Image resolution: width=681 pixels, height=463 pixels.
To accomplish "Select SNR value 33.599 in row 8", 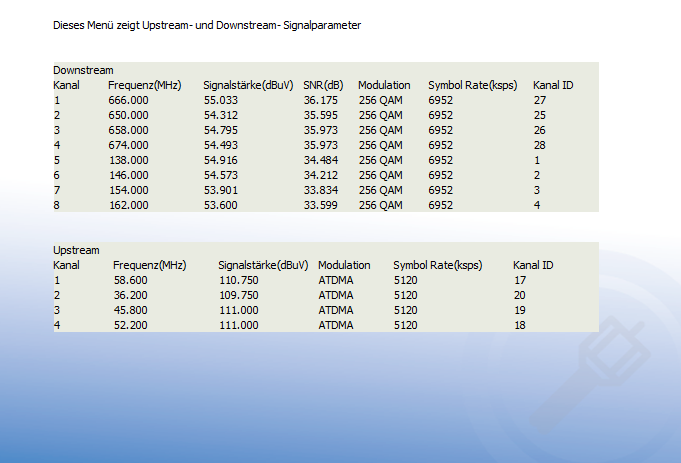I will [321, 205].
